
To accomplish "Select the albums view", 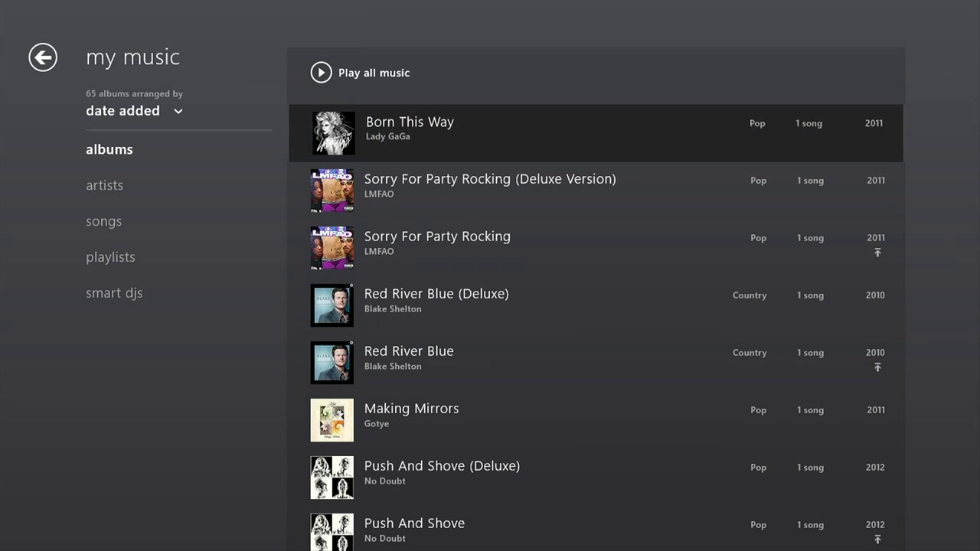I will [x=109, y=149].
